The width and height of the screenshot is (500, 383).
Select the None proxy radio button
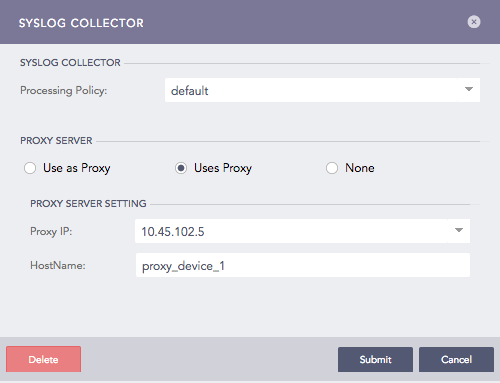332,168
